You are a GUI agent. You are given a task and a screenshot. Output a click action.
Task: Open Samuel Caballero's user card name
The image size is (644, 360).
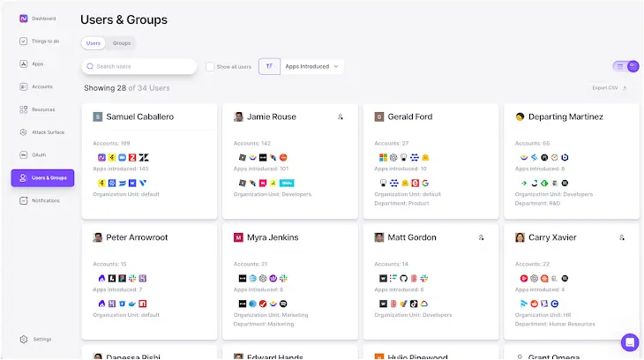pyautogui.click(x=139, y=116)
